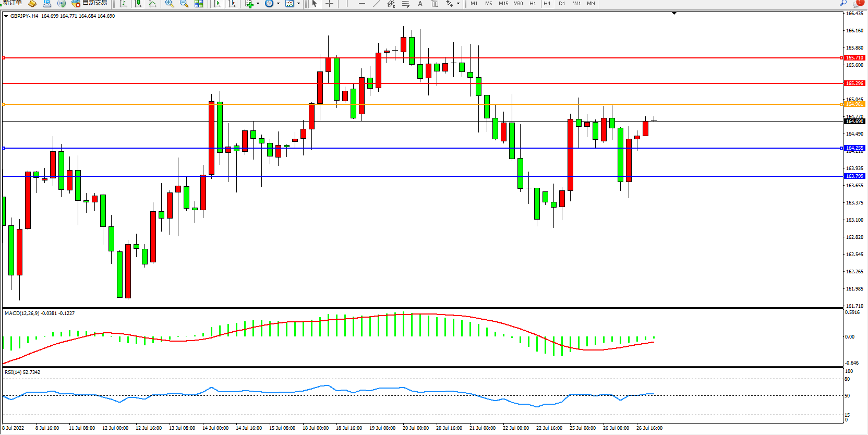Image resolution: width=868 pixels, height=435 pixels.
Task: Switch to the D1 timeframe
Action: [x=562, y=4]
